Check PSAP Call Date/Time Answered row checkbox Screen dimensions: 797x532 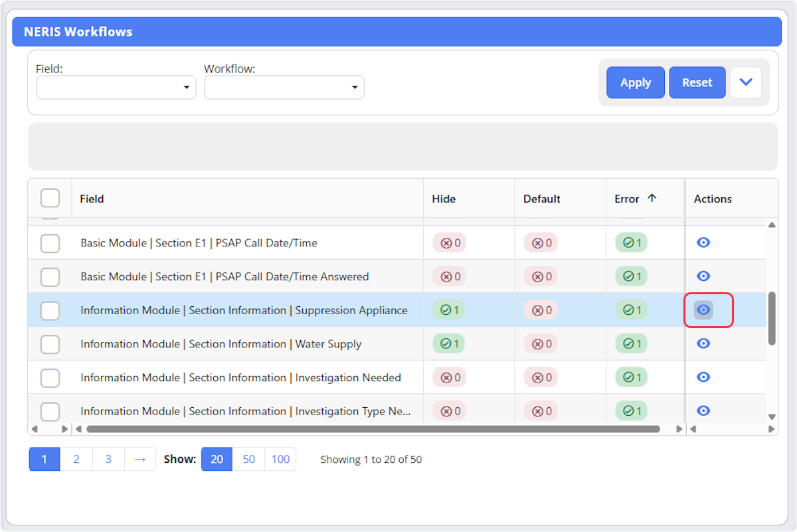pyautogui.click(x=50, y=277)
